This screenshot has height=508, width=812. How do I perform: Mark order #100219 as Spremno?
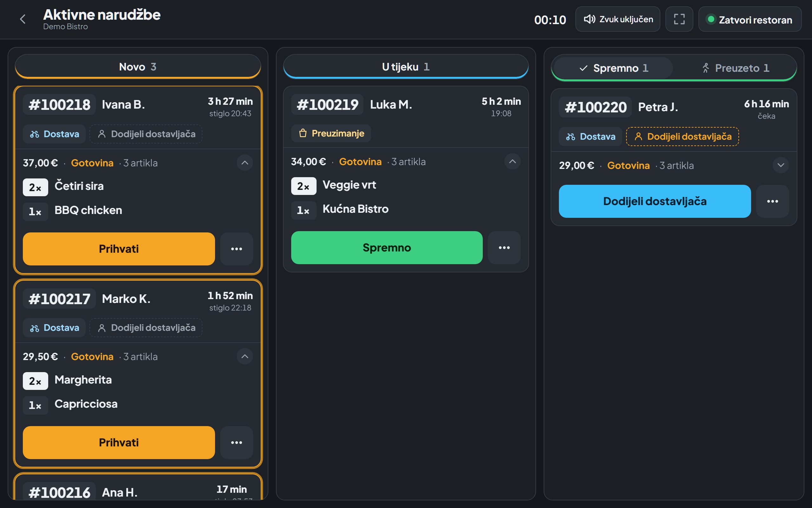tap(387, 248)
